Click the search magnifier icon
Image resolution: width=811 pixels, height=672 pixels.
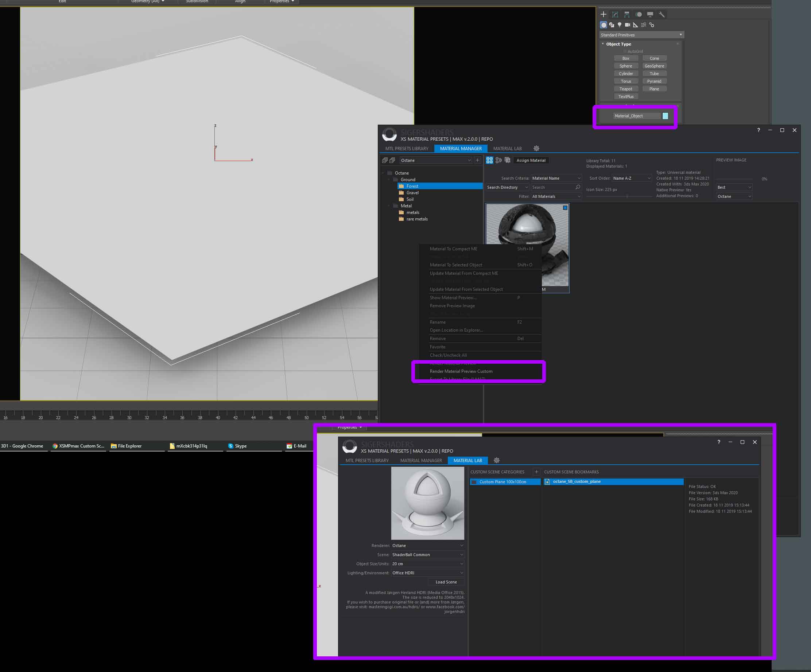tap(578, 187)
